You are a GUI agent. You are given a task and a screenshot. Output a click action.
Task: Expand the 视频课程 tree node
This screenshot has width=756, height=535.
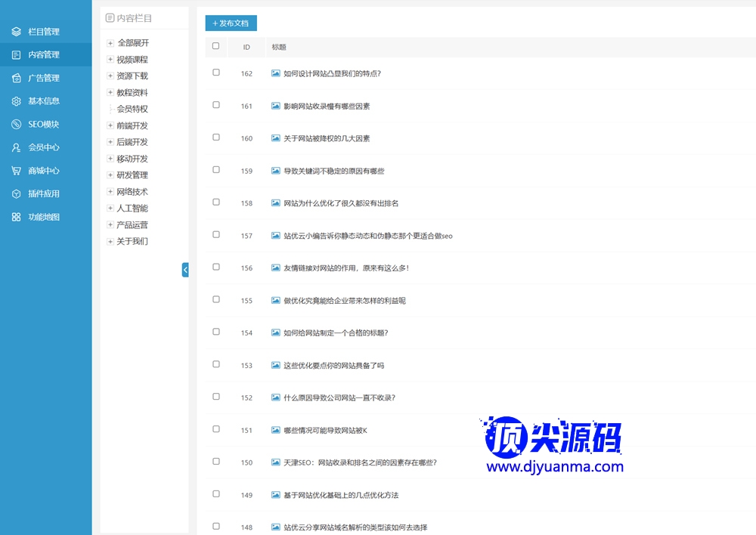110,60
